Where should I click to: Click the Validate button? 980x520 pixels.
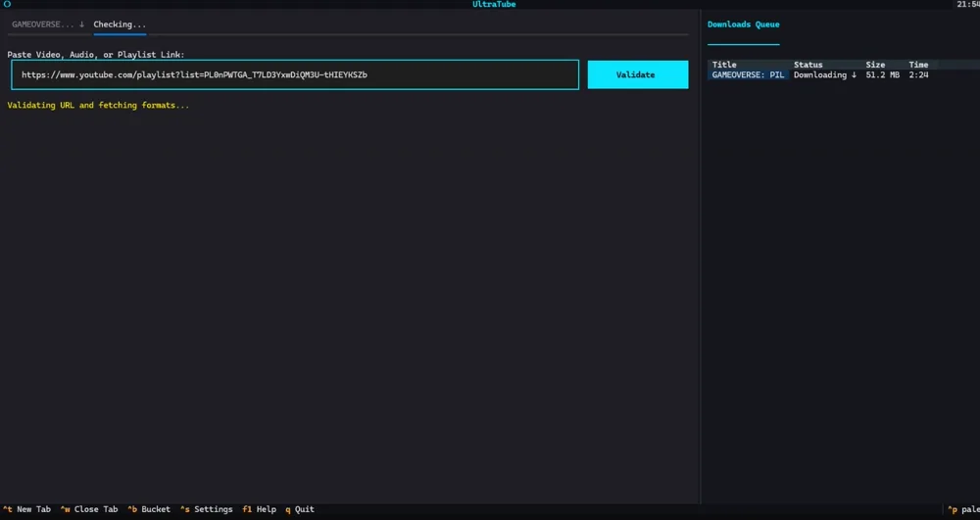click(x=638, y=74)
